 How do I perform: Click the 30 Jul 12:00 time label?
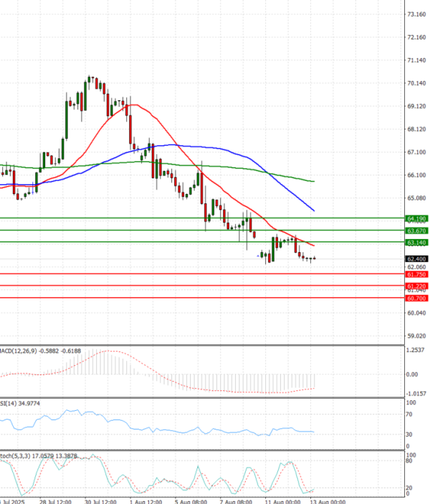point(100,501)
